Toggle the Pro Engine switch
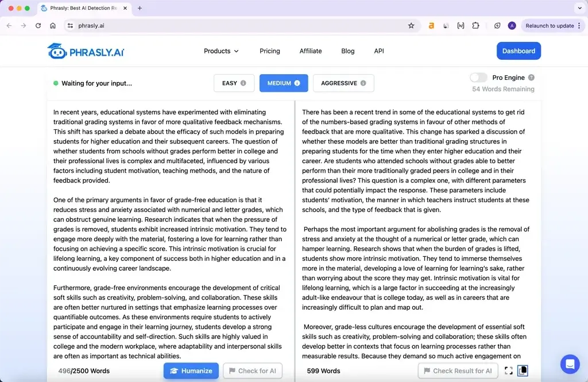The width and height of the screenshot is (588, 382). click(x=478, y=78)
